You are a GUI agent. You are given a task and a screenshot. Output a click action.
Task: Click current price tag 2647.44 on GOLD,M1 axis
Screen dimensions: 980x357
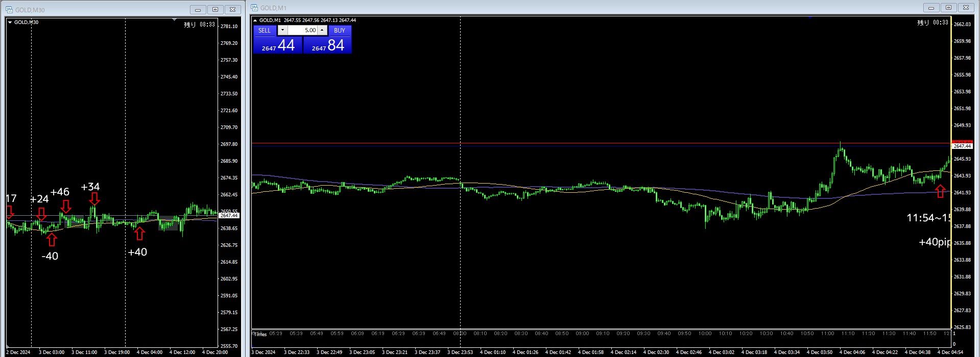pyautogui.click(x=962, y=146)
